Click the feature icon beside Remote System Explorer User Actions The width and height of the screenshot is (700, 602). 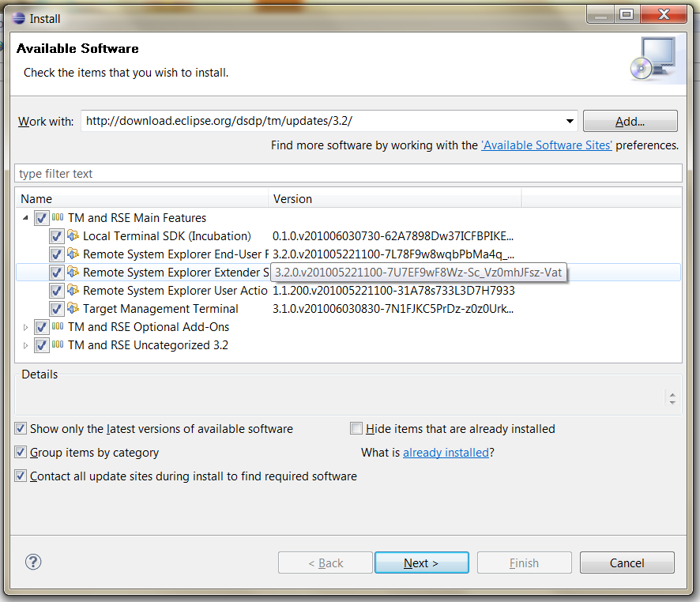(x=73, y=290)
